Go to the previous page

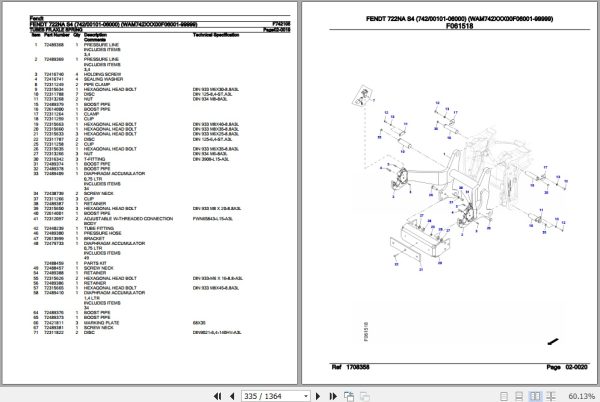(x=232, y=396)
